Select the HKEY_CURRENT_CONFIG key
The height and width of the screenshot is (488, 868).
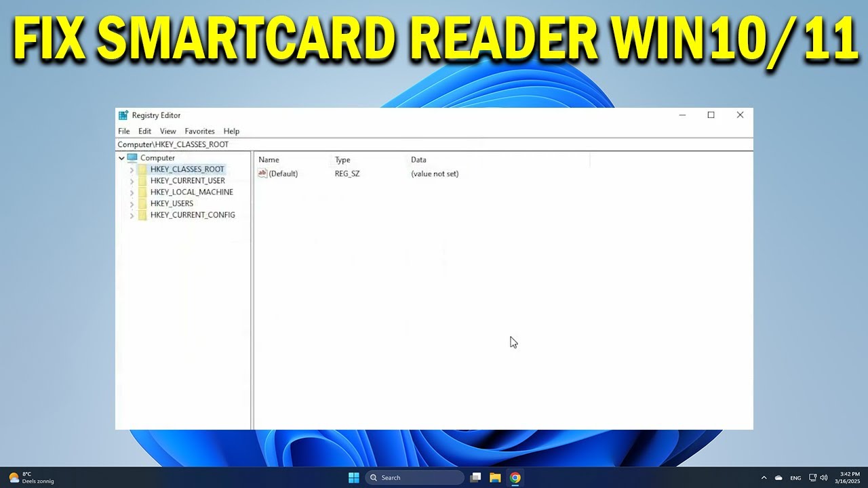click(193, 215)
